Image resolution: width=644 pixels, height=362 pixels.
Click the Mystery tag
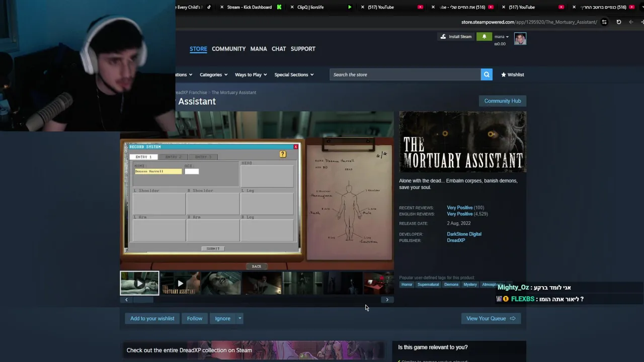tap(470, 285)
